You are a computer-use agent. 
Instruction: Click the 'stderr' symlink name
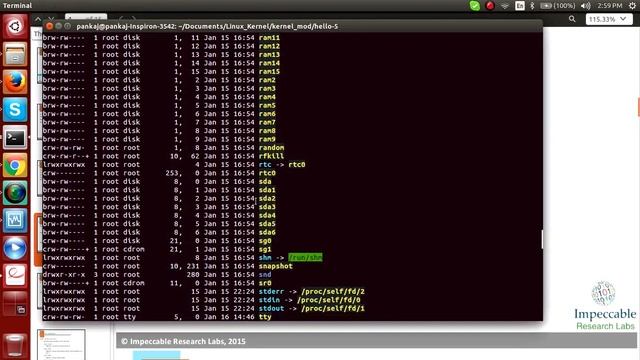tap(271, 291)
